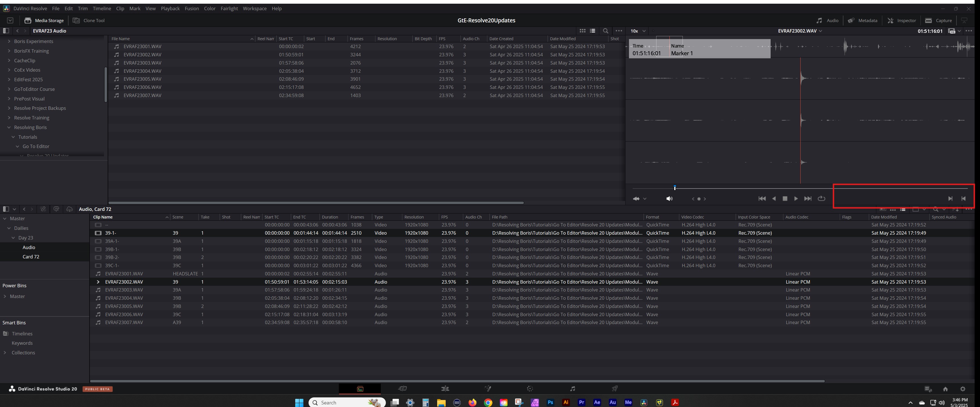This screenshot has width=980, height=407.
Task: Open EVRAF23002.WAV clip name dropdown in viewer
Action: pyautogui.click(x=800, y=31)
